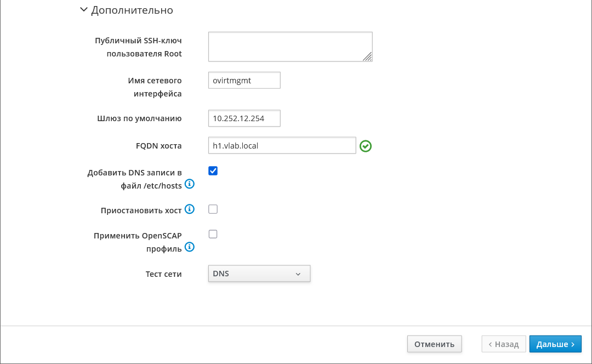Uncheck Добавить DNS записи в /etc/hosts checkbox

pos(213,171)
